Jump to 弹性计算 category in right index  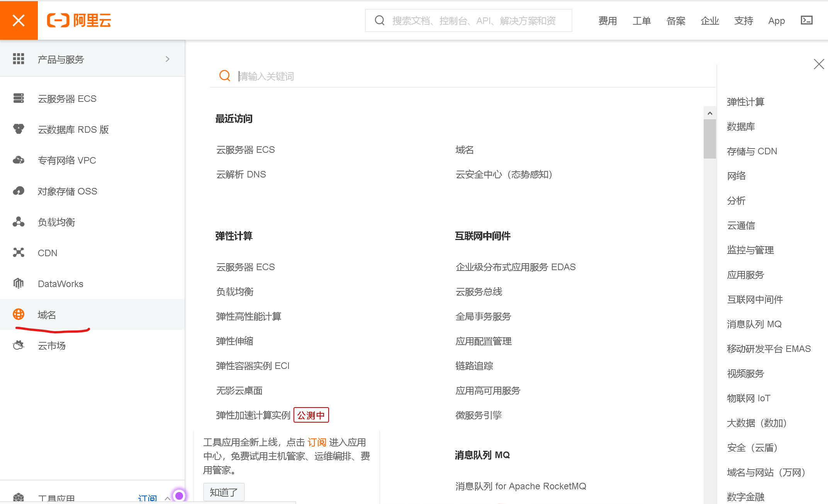click(746, 102)
